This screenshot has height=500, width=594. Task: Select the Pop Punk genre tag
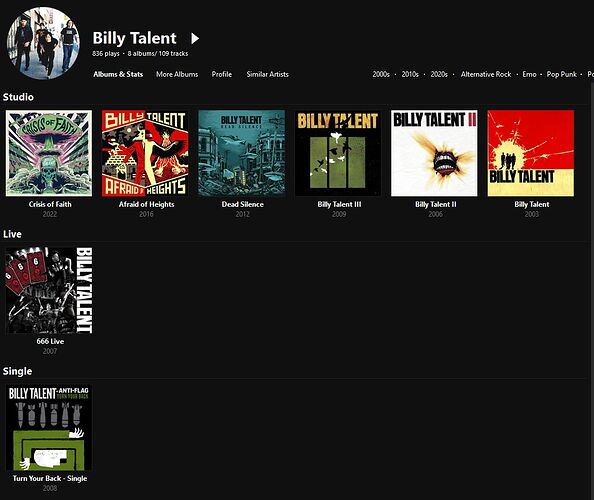pyautogui.click(x=561, y=74)
